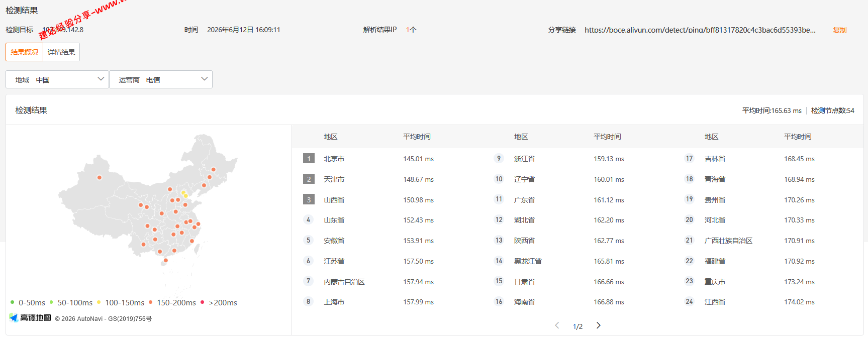
Task: Click the Hainan map marker dot
Action: [x=166, y=260]
